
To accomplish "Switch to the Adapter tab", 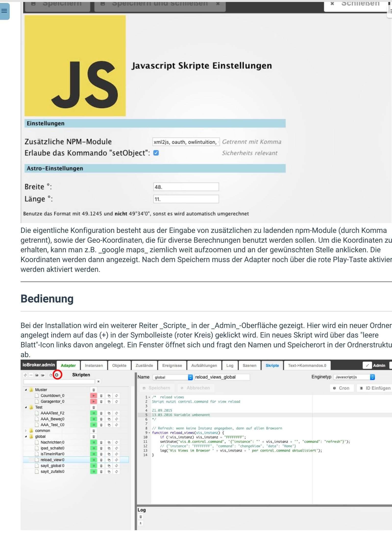I will (x=68, y=366).
